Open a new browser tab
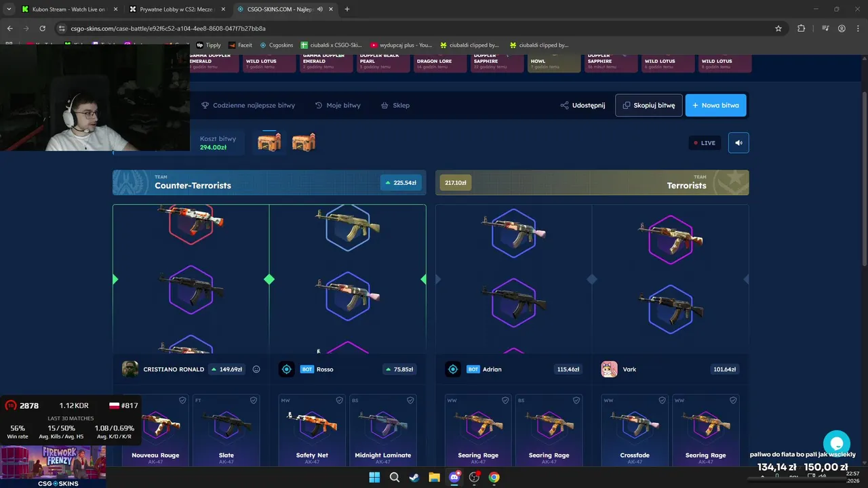 coord(347,9)
